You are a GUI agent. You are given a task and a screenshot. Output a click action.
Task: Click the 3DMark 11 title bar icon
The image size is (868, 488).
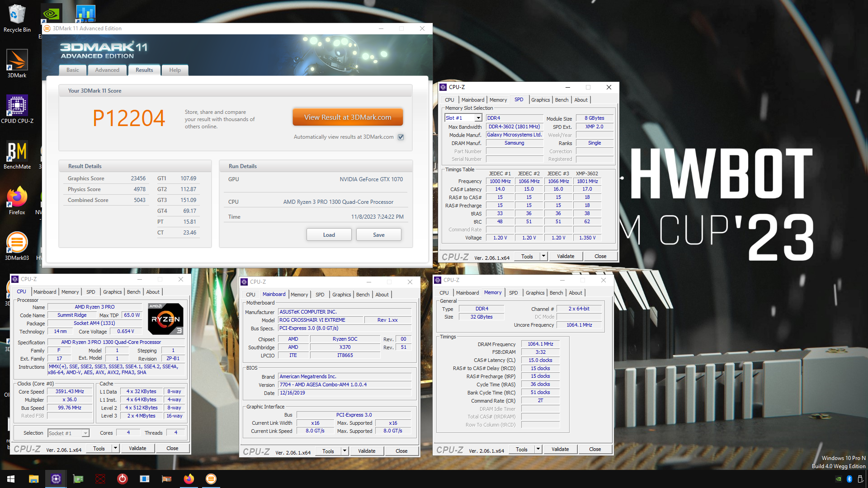coord(47,28)
